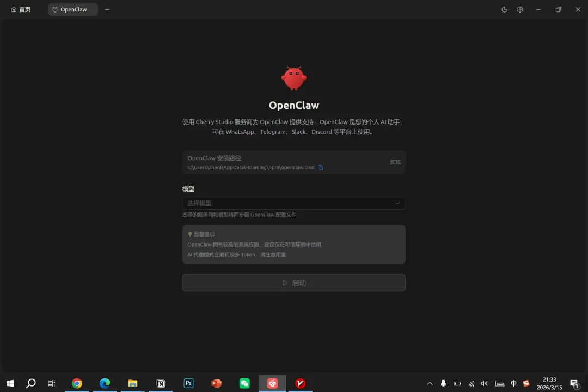
Task: Open settings gear in title bar
Action: click(520, 9)
